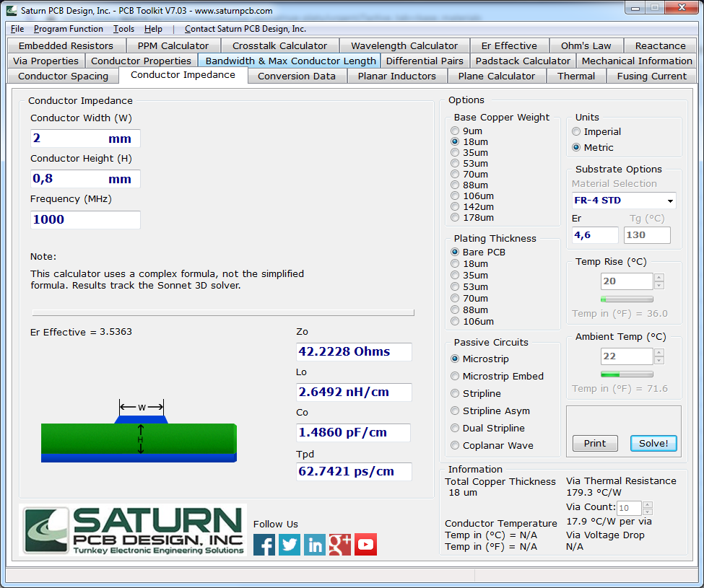
Task: Open the Wavelength Calculator tab
Action: tap(404, 45)
